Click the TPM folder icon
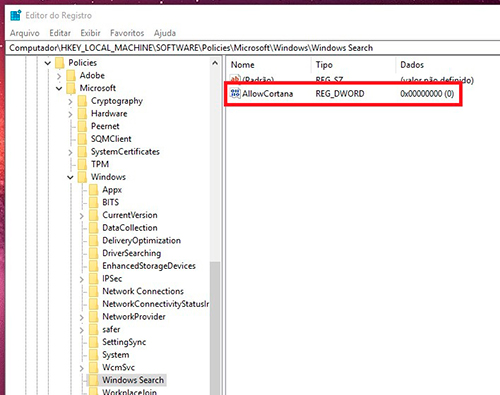The height and width of the screenshot is (395, 500). coord(82,164)
